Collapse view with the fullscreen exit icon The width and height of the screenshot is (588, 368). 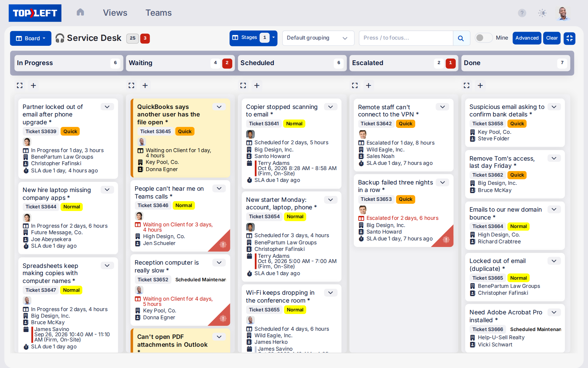click(569, 38)
